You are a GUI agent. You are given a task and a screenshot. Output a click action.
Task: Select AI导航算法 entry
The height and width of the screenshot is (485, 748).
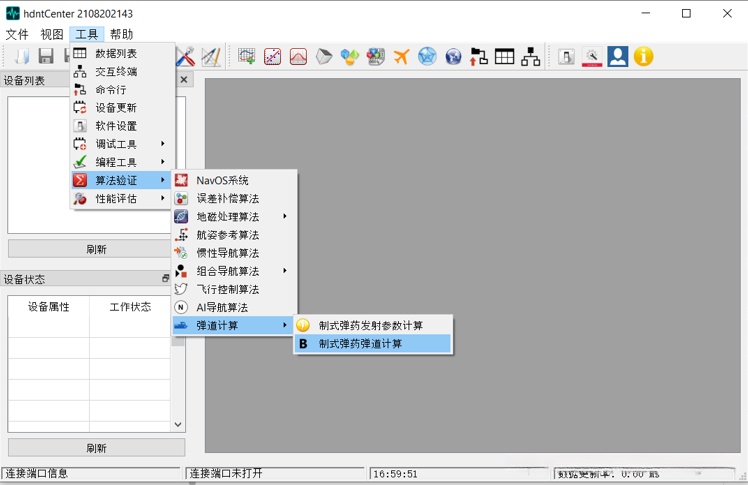(x=234, y=307)
